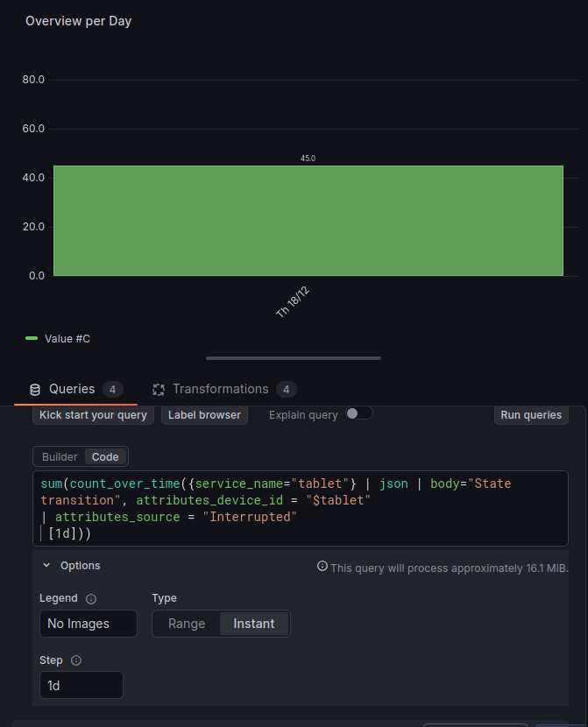Click the Run queries button
The image size is (588, 727).
[531, 414]
